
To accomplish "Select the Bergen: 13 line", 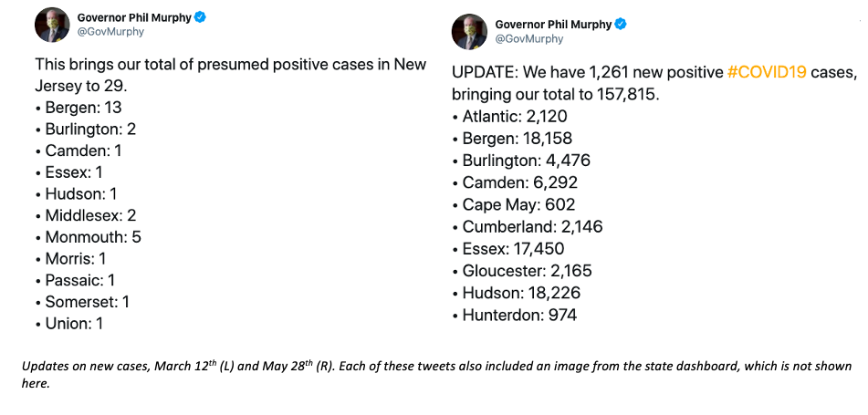I will pos(78,108).
